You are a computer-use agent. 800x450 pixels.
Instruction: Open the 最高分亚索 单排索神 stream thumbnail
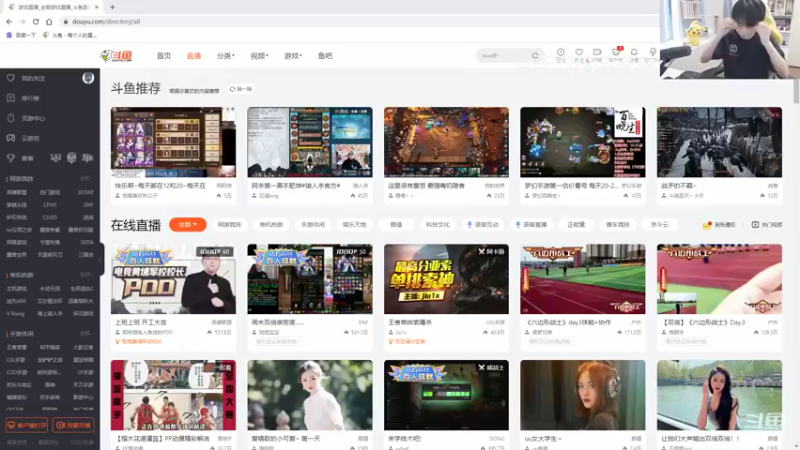446,279
